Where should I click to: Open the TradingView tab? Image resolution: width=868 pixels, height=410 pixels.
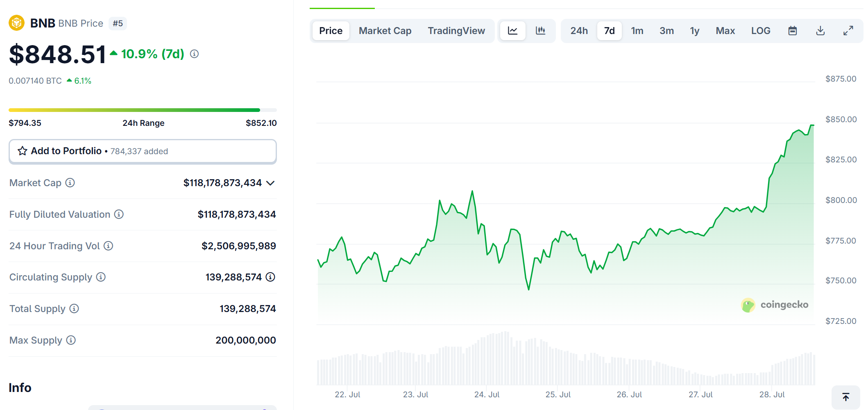tap(456, 31)
